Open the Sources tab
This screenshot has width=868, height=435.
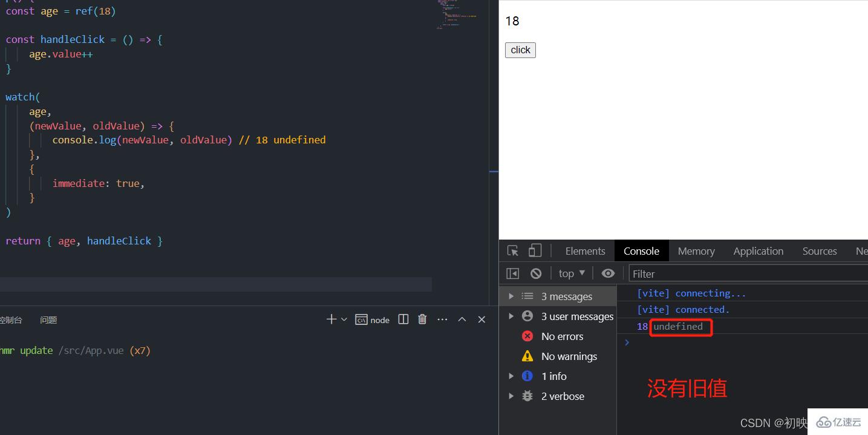(x=819, y=251)
